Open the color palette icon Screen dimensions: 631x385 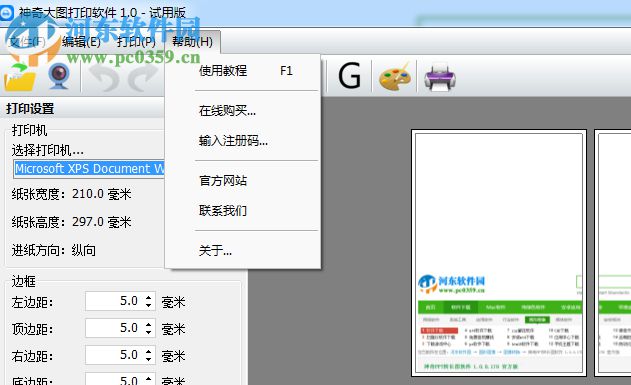[395, 76]
